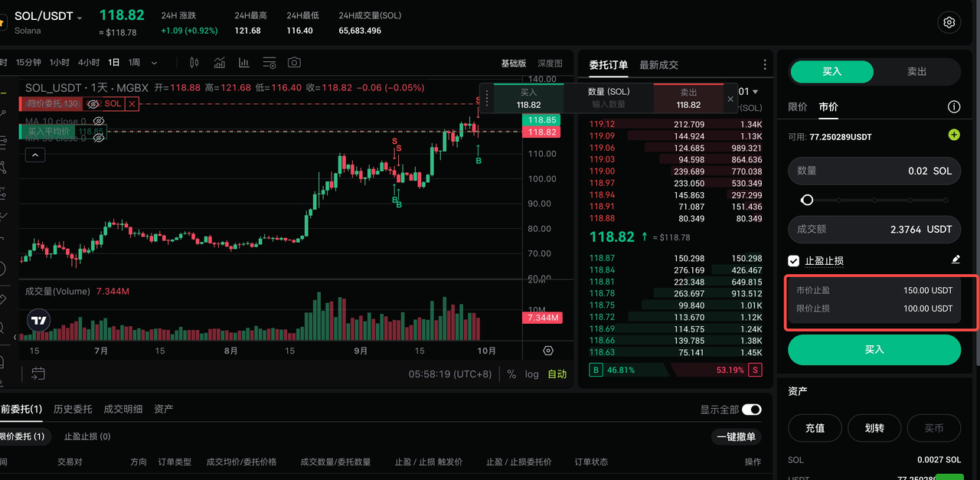Click the 限价止损 100.00 USDT row
The width and height of the screenshot is (980, 480).
pyautogui.click(x=874, y=308)
